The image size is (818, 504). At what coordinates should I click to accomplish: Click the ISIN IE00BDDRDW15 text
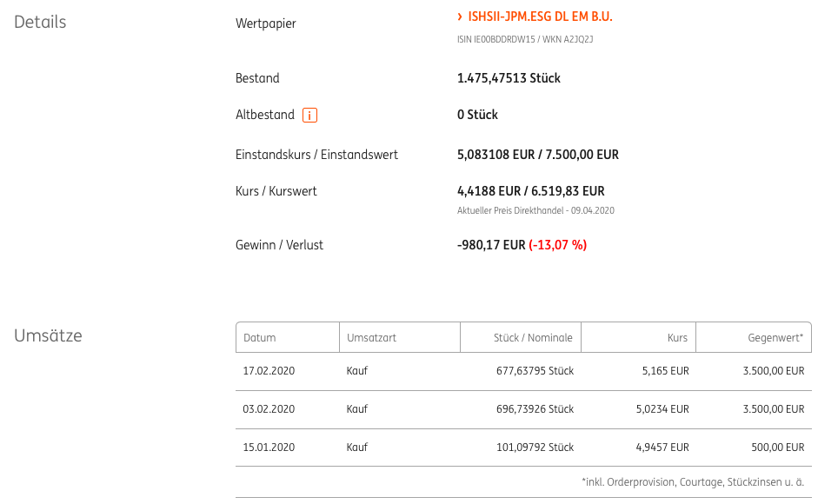496,39
